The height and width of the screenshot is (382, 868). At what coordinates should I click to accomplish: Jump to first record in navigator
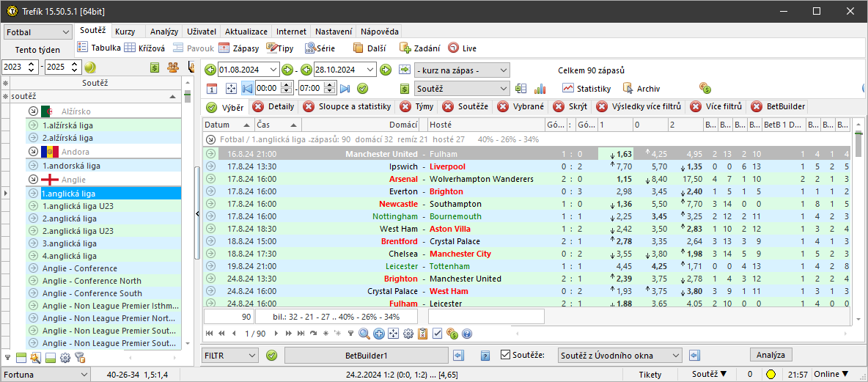point(210,334)
